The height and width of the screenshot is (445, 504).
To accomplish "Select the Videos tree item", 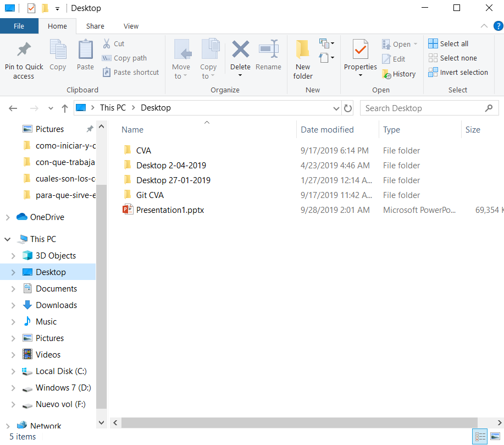I will coord(48,355).
